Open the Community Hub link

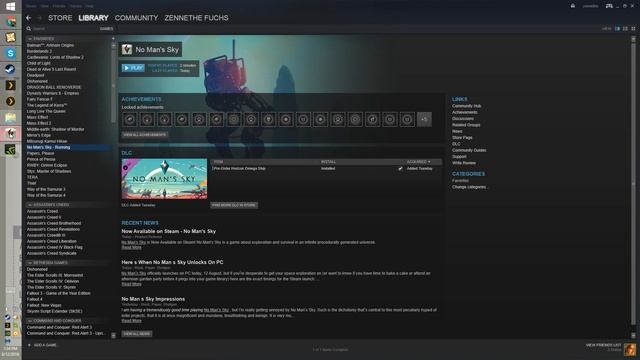[467, 106]
